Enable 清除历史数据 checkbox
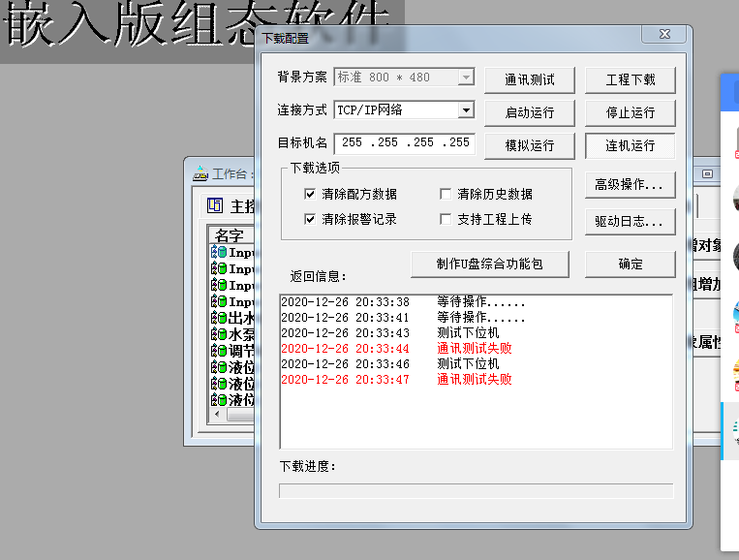 (x=446, y=194)
